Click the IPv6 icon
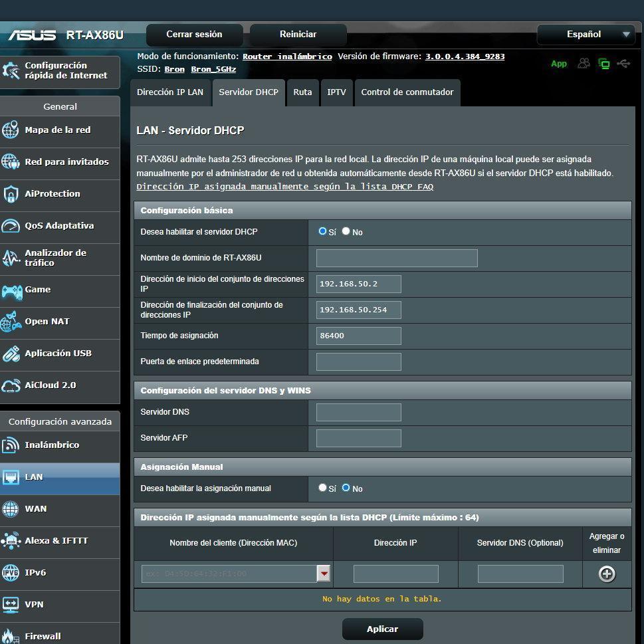Image resolution: width=644 pixels, height=644 pixels. point(10,573)
